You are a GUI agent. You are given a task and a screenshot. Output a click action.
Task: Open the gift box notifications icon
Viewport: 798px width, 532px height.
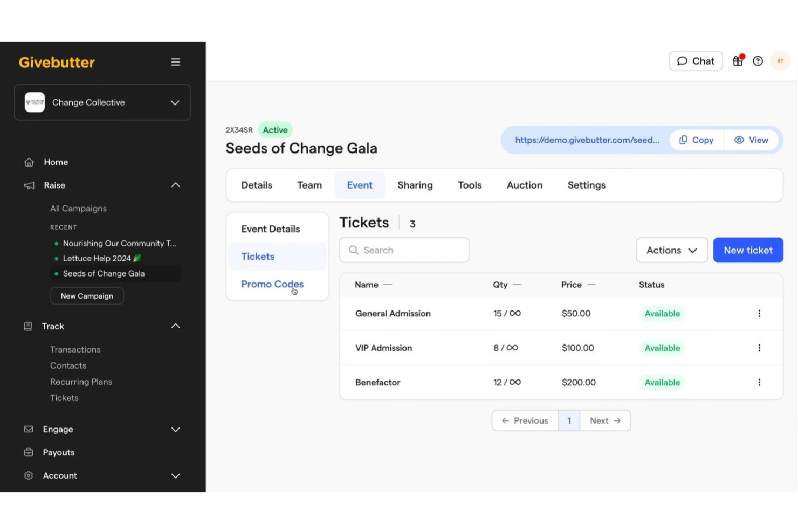[x=737, y=61]
